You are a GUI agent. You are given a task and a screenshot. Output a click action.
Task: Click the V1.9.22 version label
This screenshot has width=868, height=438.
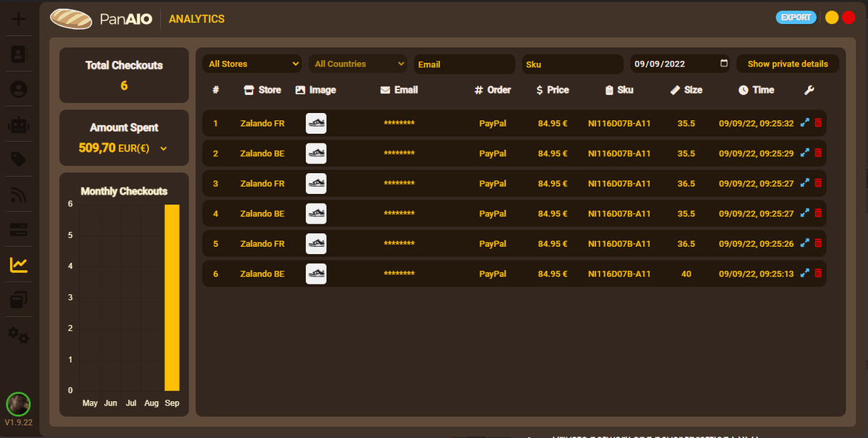[x=19, y=423]
